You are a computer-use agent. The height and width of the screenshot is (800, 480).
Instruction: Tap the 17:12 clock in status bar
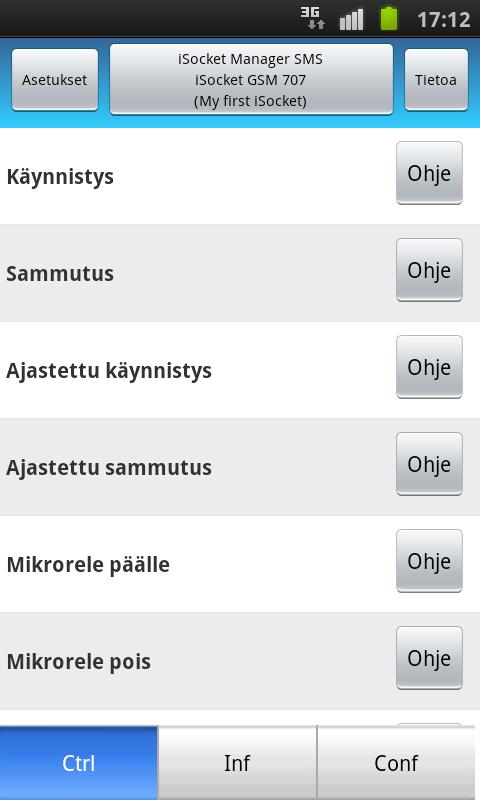click(x=443, y=19)
